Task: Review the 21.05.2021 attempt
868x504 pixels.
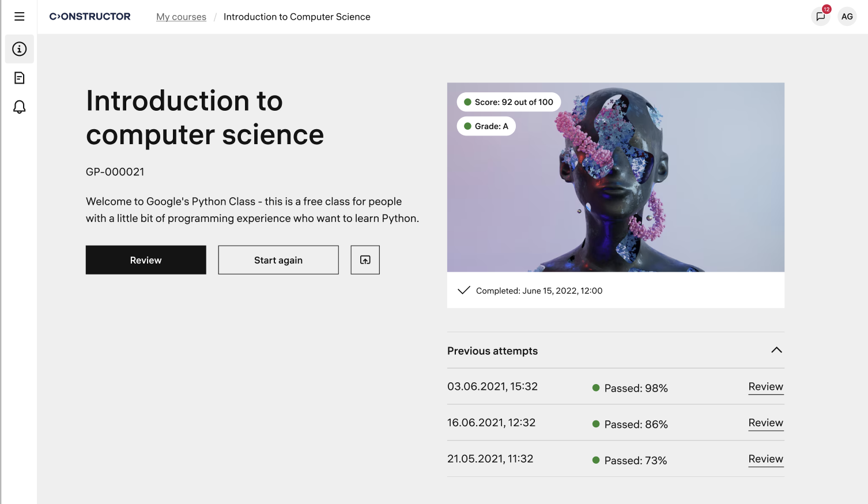Action: 765,459
